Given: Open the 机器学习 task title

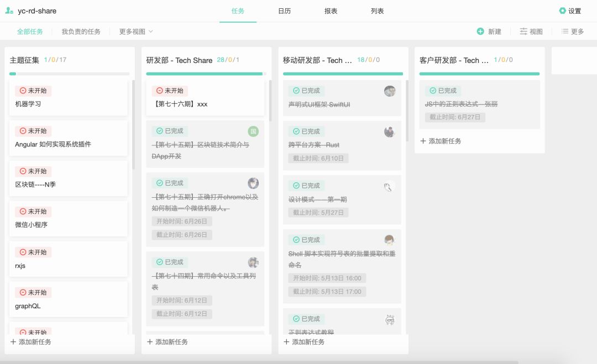Looking at the screenshot, I should pyautogui.click(x=28, y=104).
